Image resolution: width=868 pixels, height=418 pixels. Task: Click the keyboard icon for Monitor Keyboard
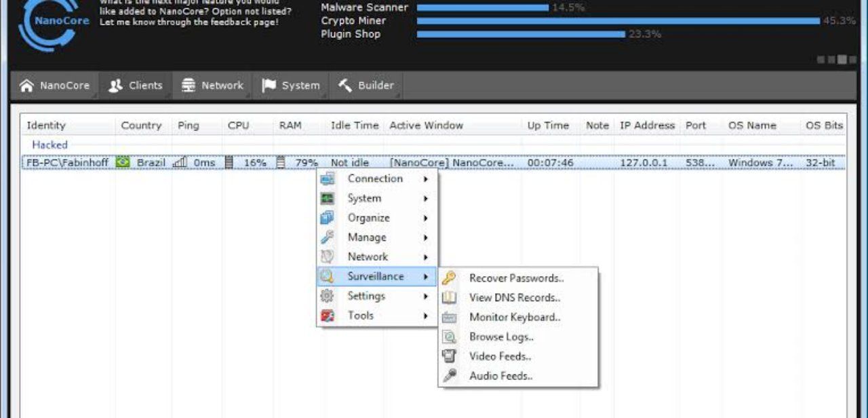(449, 318)
